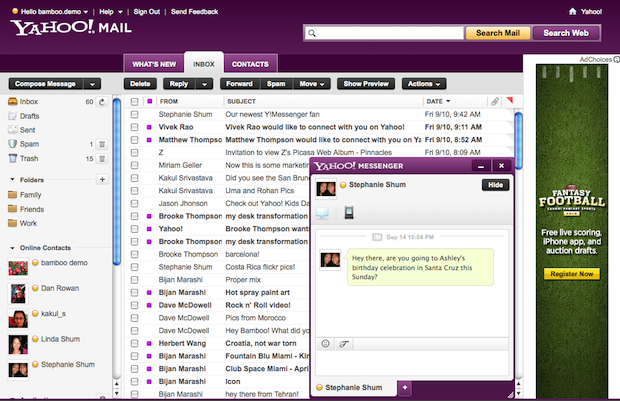Click the emoticon smiley icon in Messenger
This screenshot has width=620, height=401.
[x=325, y=344]
